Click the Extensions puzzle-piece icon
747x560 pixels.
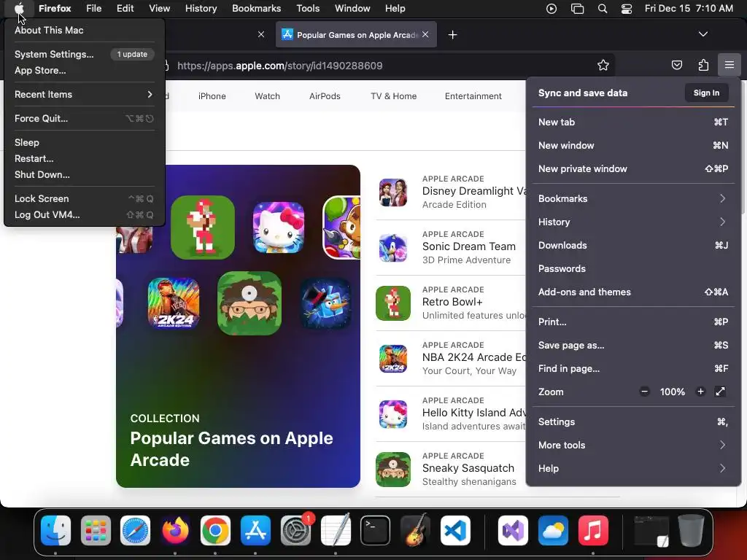(x=703, y=65)
